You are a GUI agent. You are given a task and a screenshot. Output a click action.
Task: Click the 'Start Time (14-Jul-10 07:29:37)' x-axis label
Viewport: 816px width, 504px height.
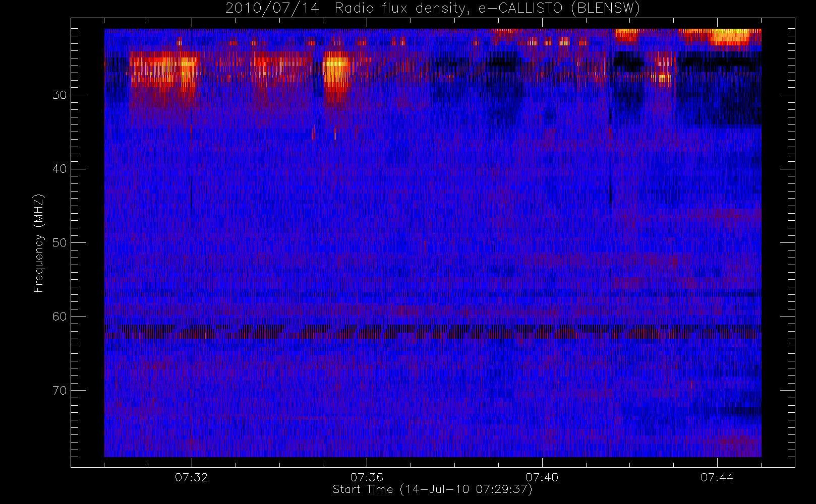433,489
